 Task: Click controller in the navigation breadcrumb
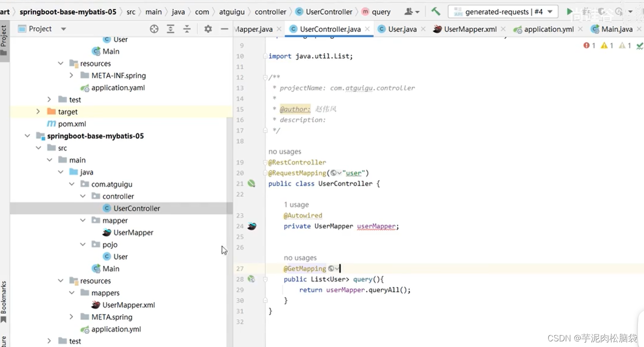pyautogui.click(x=270, y=12)
